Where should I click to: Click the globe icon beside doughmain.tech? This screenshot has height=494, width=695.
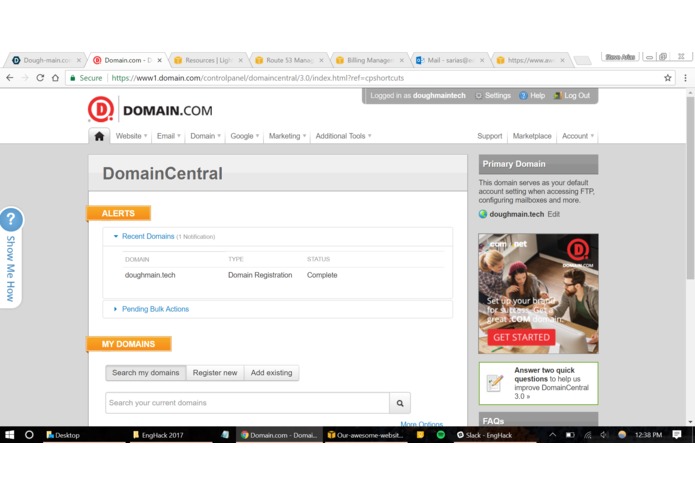[483, 214]
